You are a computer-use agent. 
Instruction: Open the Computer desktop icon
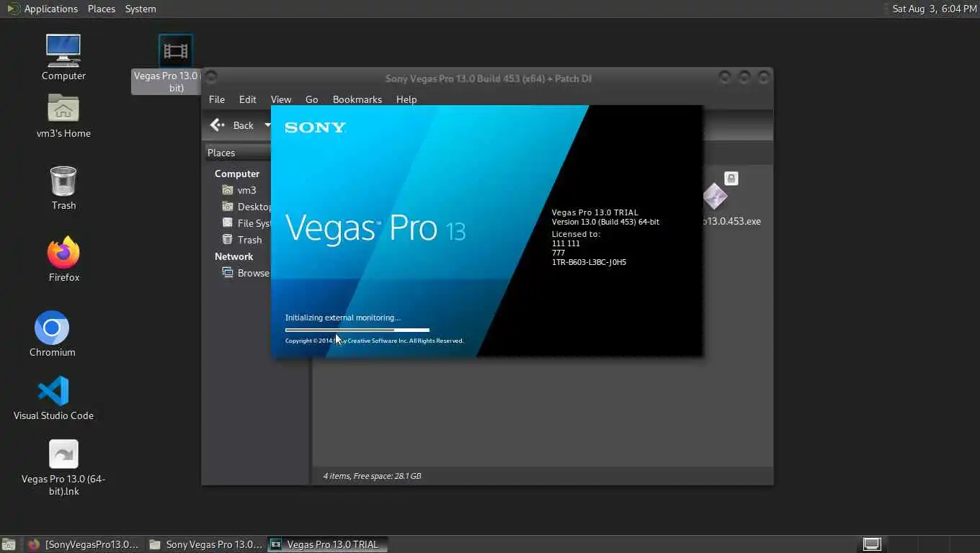click(63, 51)
